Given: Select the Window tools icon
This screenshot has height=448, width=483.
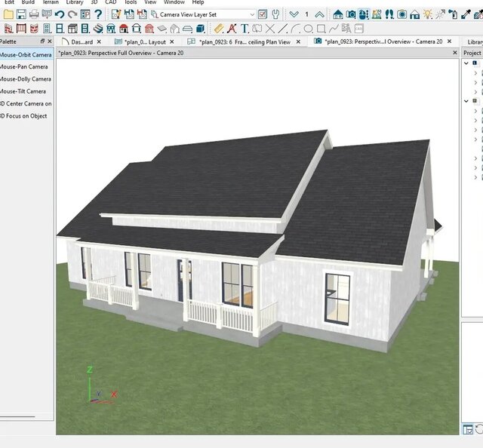Looking at the screenshot, I should click(x=60, y=29).
